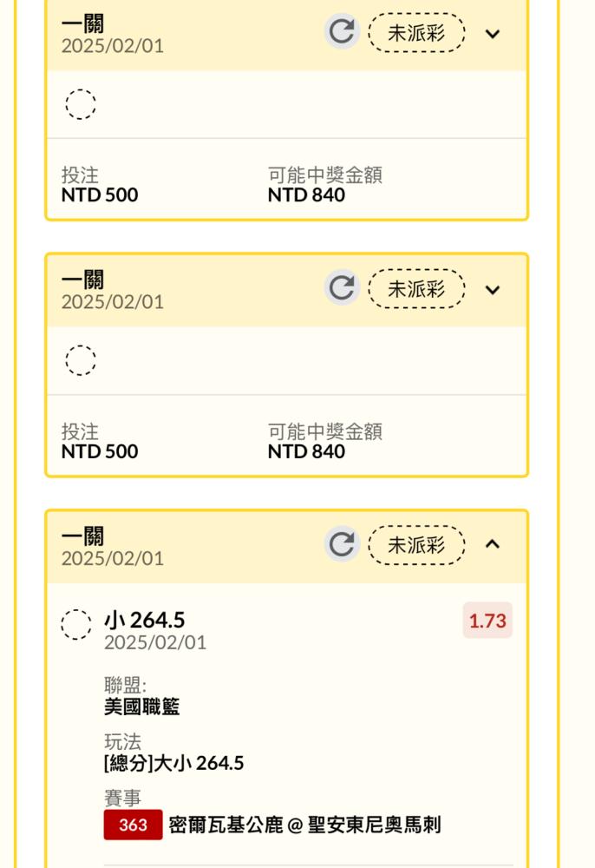This screenshot has height=868, width=595.
Task: Click dashed circle in second bet card
Action: point(81,360)
